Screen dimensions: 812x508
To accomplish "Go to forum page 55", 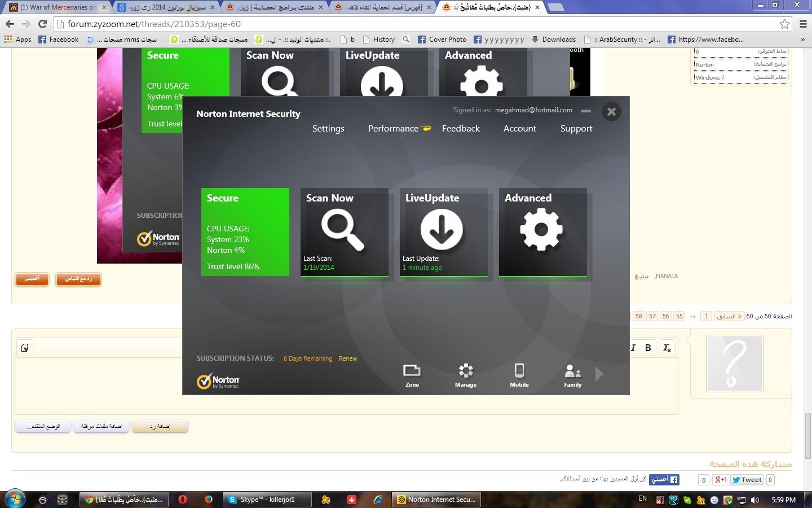I will coord(679,316).
